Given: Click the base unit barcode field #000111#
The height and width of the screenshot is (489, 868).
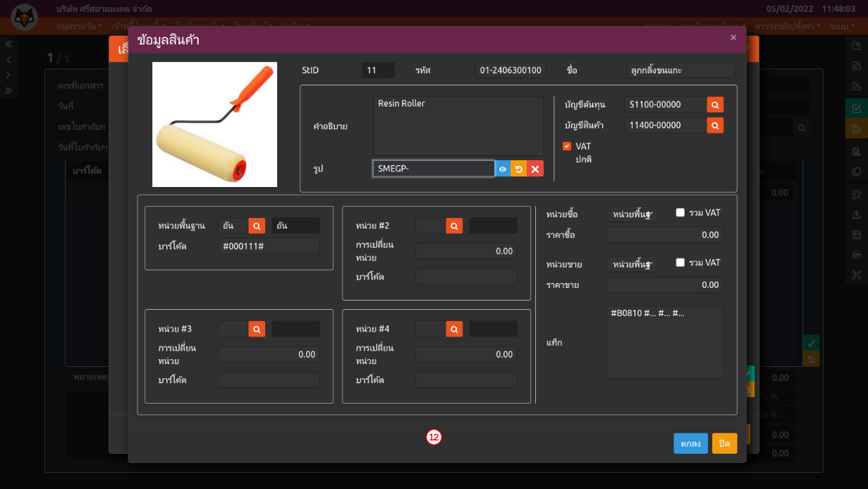Looking at the screenshot, I should tap(269, 246).
